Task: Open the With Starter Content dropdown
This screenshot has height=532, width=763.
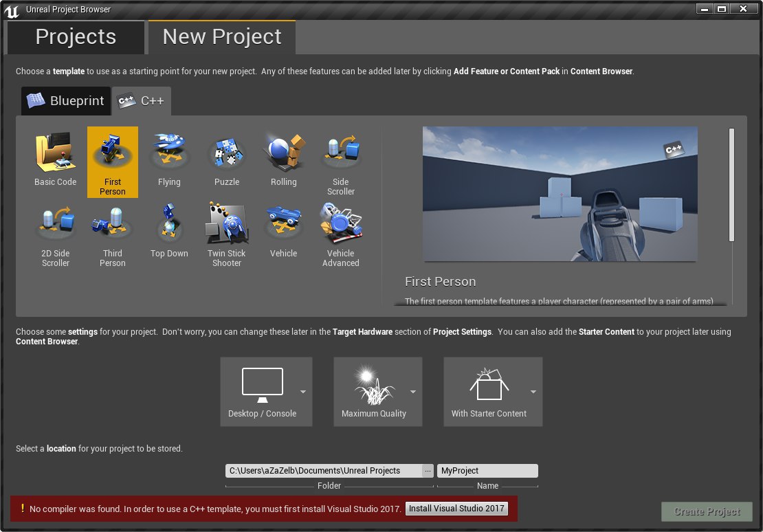Action: coord(492,392)
